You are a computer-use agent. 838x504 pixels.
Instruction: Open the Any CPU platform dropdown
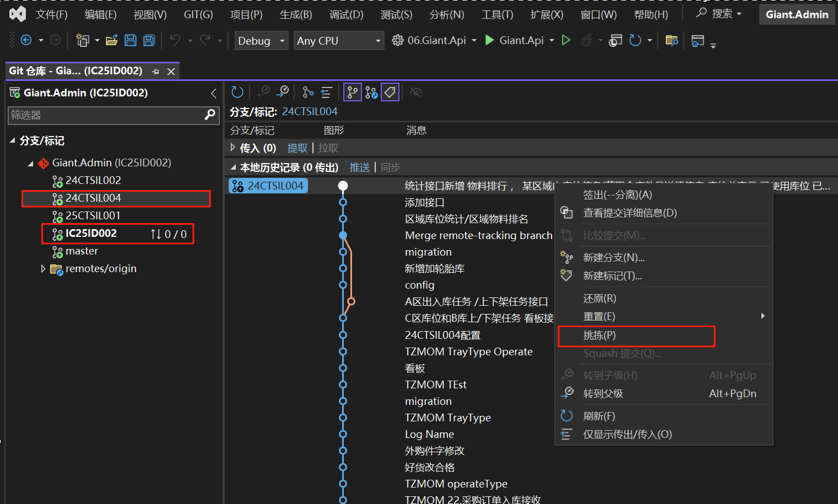click(338, 41)
